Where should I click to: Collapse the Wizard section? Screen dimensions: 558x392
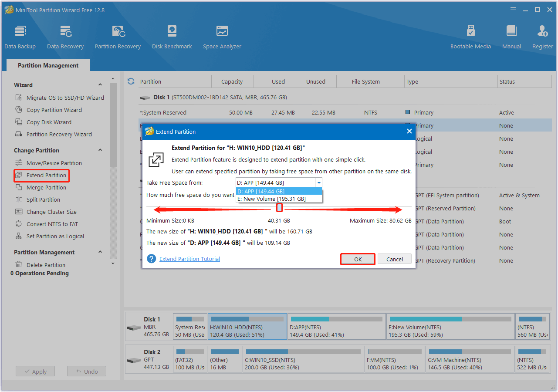point(100,84)
